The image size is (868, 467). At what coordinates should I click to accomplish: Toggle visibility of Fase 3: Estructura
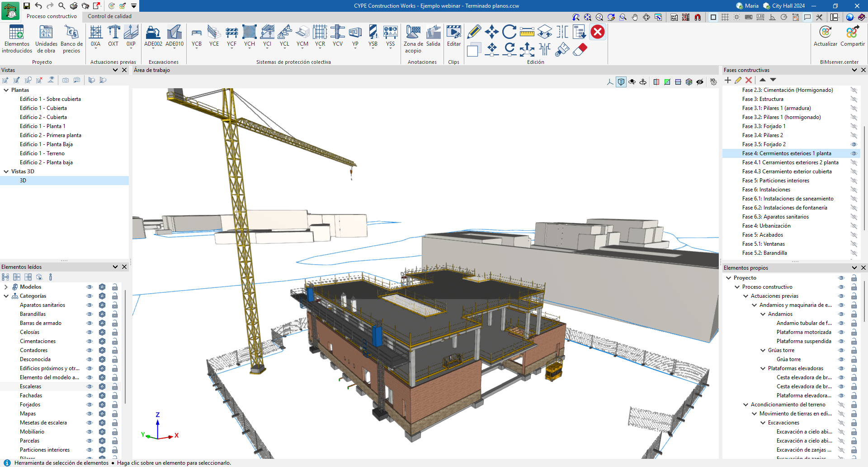click(854, 99)
